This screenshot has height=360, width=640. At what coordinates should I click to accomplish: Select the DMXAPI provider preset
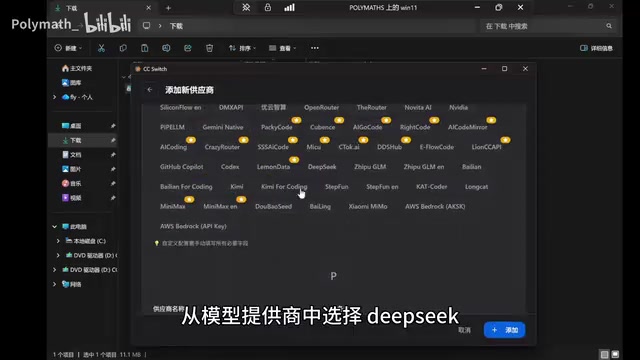pyautogui.click(x=231, y=107)
